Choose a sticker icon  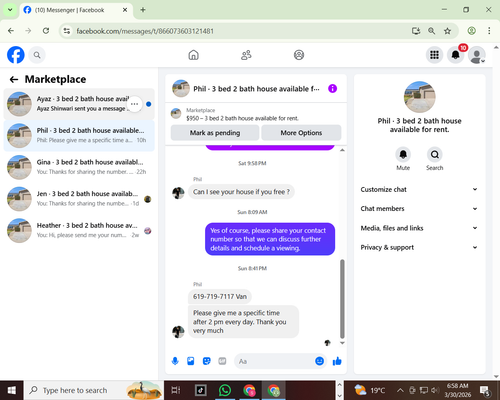(x=207, y=361)
